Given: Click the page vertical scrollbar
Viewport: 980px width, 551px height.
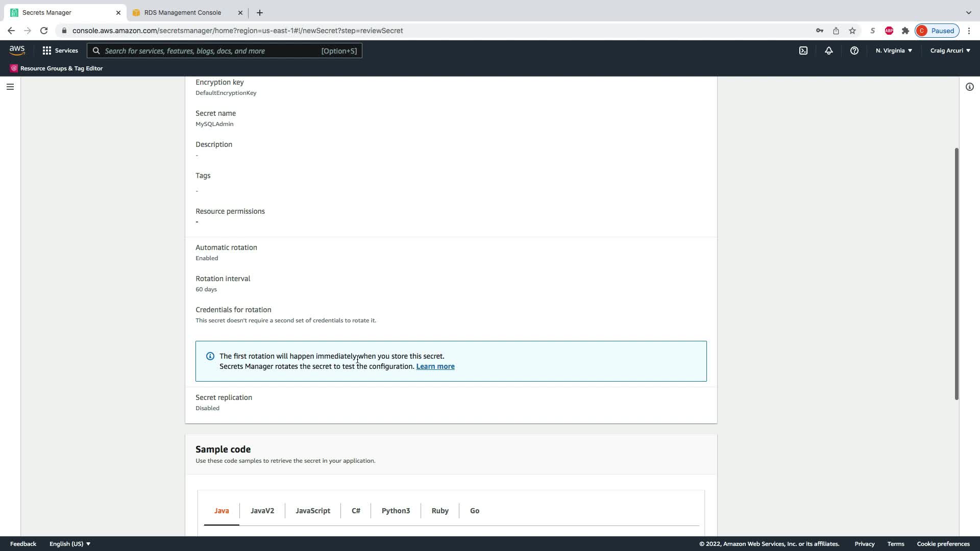Looking at the screenshot, I should [x=957, y=274].
